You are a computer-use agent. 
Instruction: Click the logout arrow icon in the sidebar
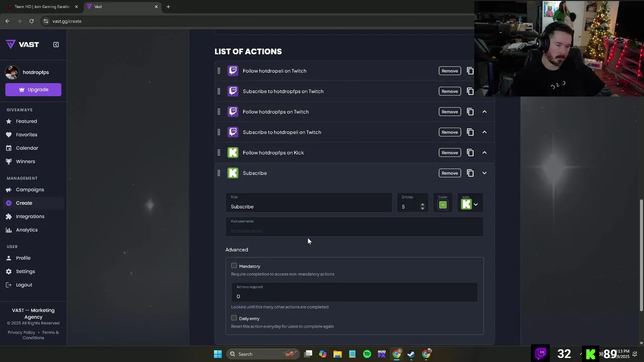[x=9, y=285]
